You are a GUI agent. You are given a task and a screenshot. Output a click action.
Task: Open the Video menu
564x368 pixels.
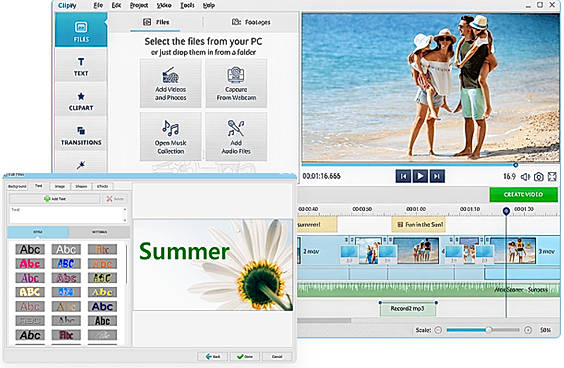pyautogui.click(x=164, y=5)
